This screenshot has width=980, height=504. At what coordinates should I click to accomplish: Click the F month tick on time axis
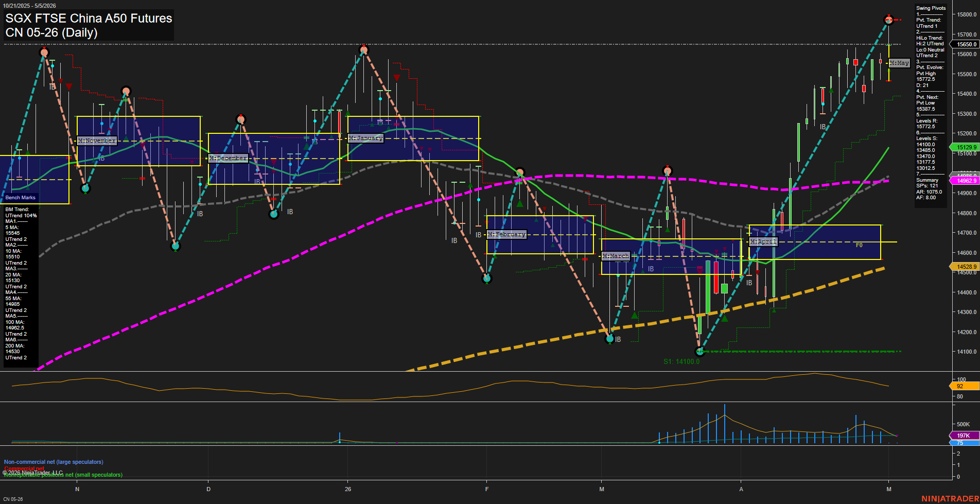point(487,489)
